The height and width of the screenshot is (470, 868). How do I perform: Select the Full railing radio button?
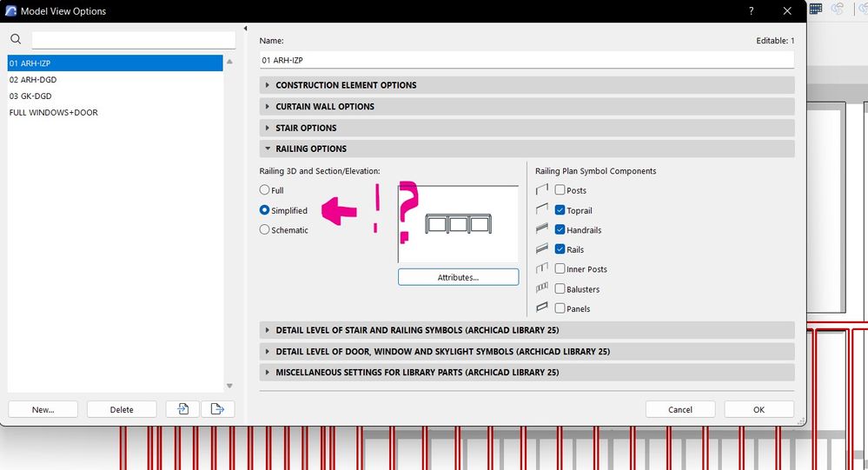pos(265,190)
